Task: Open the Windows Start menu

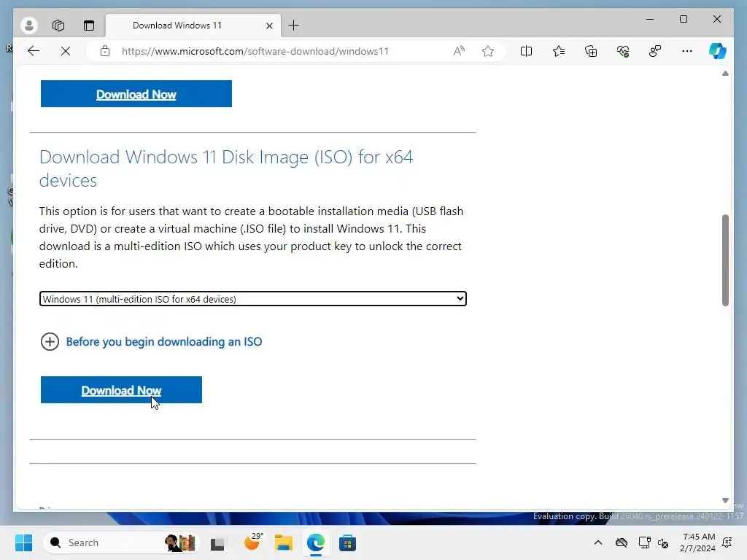Action: 23,542
